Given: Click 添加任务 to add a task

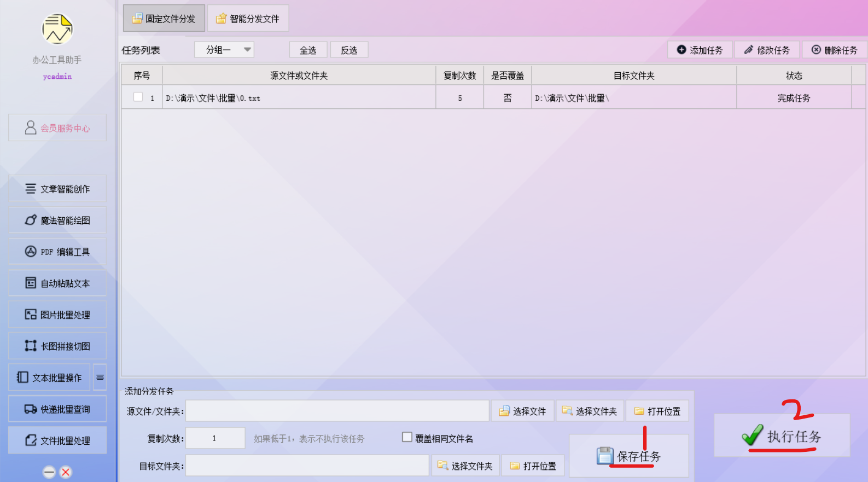Looking at the screenshot, I should (x=700, y=50).
